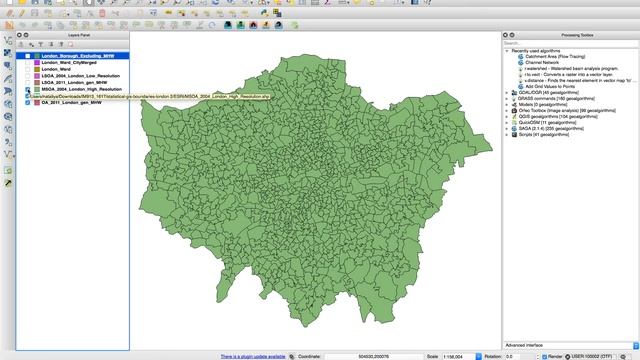Select Catchment Area (Flow Tracing) algorithm

pos(555,57)
